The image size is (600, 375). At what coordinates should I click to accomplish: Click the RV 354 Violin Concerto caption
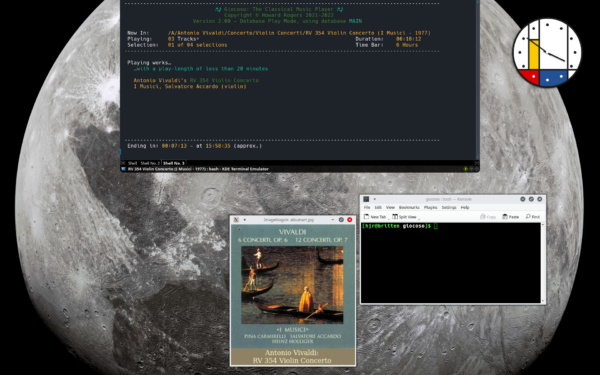pyautogui.click(x=292, y=357)
